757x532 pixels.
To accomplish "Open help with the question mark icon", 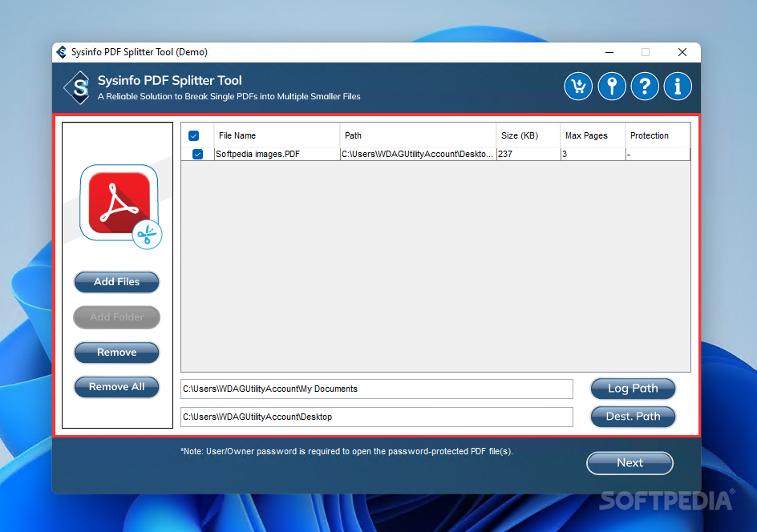I will pyautogui.click(x=645, y=87).
